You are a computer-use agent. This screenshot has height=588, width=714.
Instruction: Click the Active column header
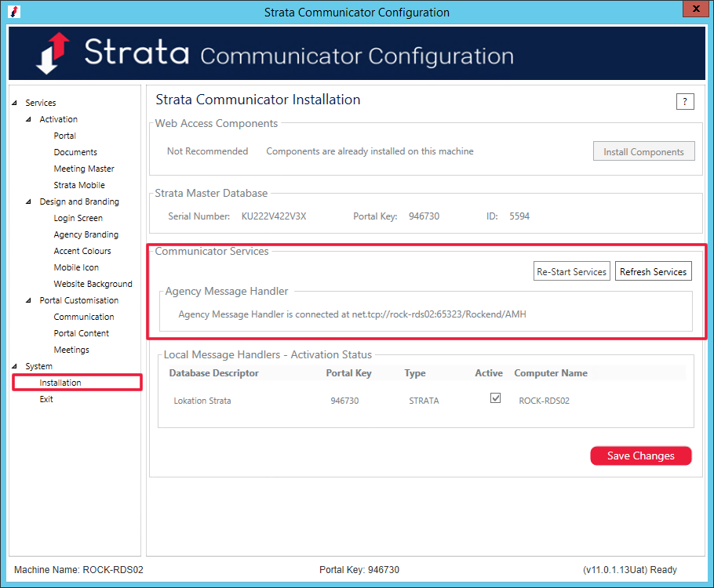(489, 373)
